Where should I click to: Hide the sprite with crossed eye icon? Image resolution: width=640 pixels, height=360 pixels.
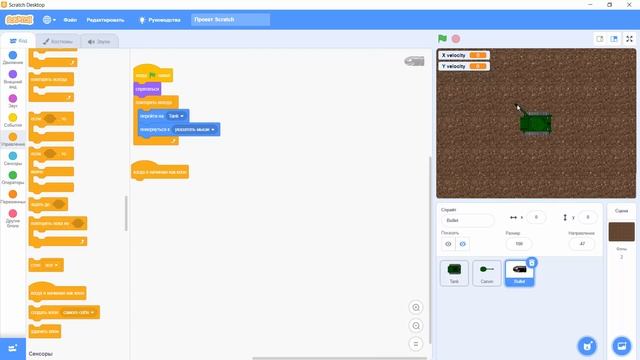[462, 244]
